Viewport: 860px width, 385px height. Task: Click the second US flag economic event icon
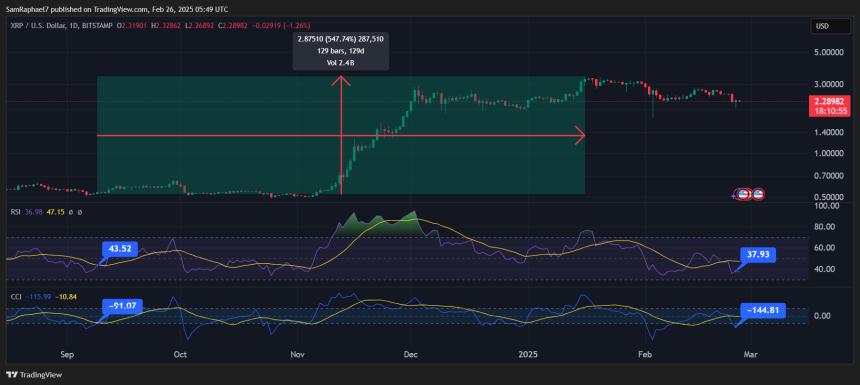(x=758, y=194)
